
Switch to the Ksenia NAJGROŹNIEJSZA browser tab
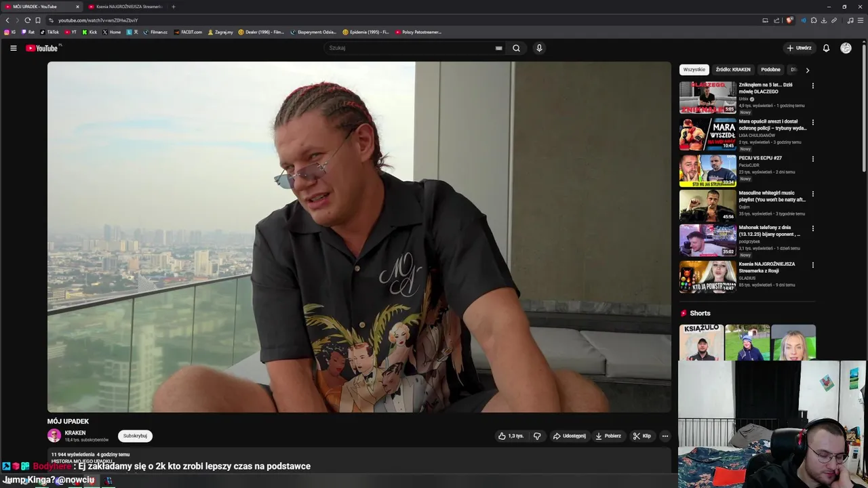click(125, 7)
